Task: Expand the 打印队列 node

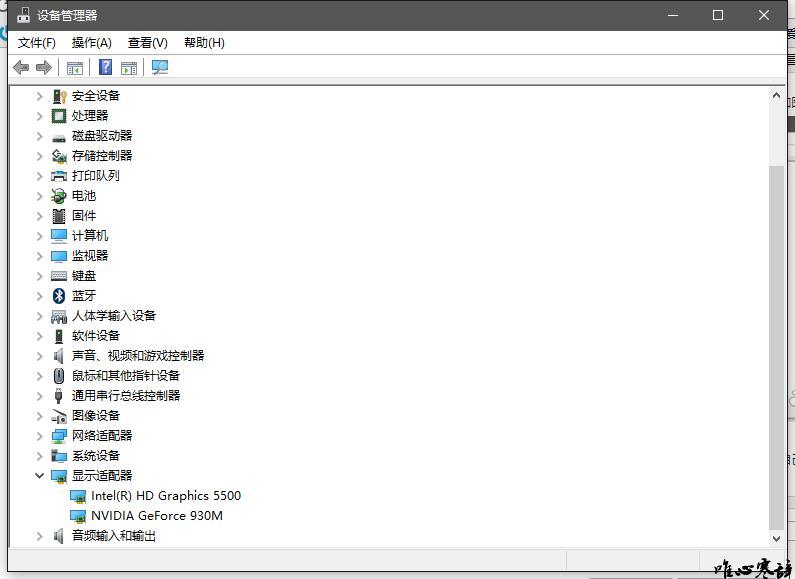Action: (x=39, y=176)
